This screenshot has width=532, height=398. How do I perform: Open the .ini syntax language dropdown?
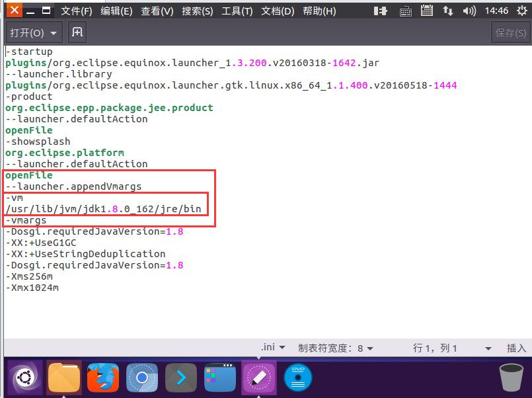coord(273,348)
